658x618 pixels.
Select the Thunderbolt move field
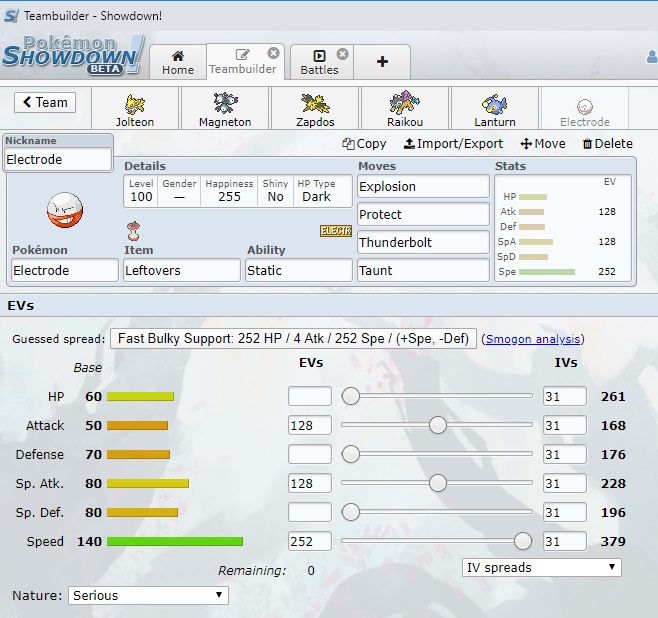click(x=423, y=242)
